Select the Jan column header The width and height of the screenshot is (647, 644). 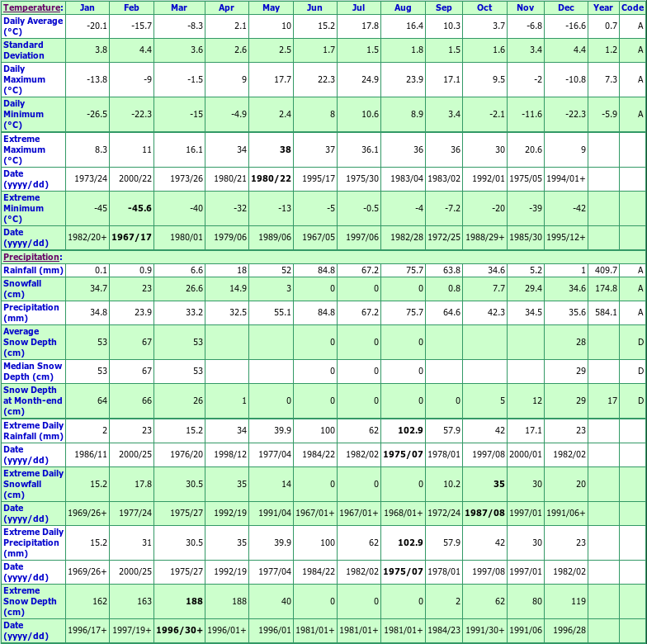tap(87, 8)
